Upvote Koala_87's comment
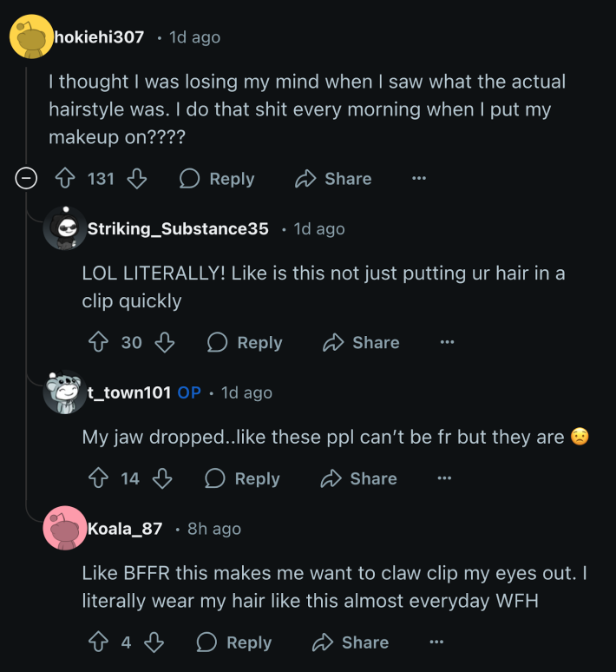This screenshot has width=616, height=672. click(98, 642)
